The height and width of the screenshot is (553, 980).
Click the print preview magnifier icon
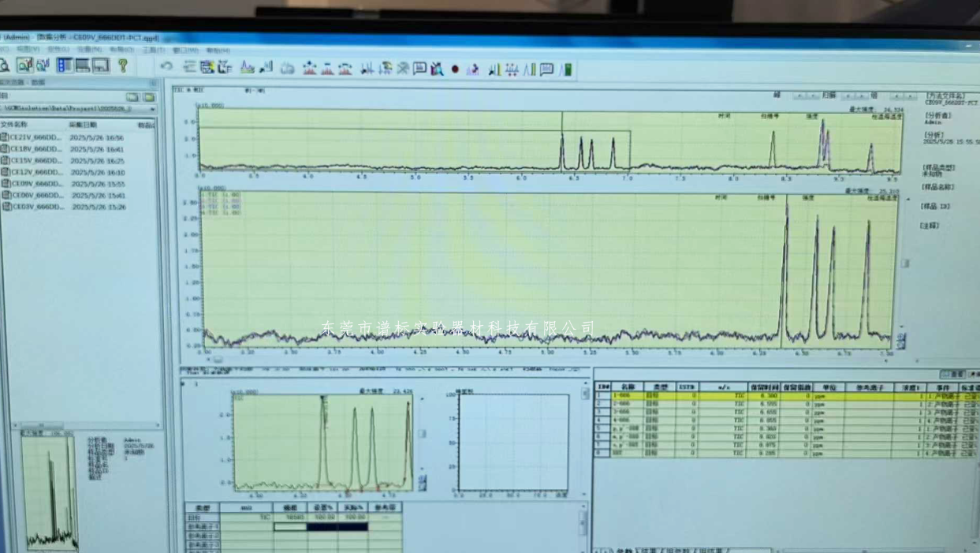pyautogui.click(x=5, y=65)
